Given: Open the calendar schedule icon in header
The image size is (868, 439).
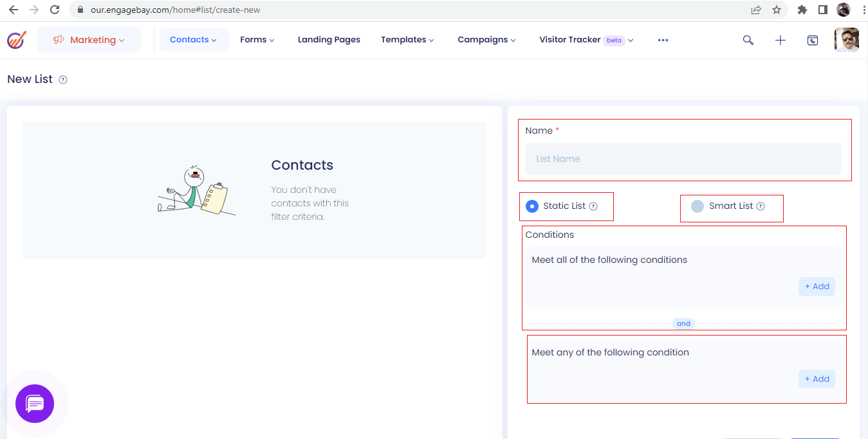Looking at the screenshot, I should 813,40.
